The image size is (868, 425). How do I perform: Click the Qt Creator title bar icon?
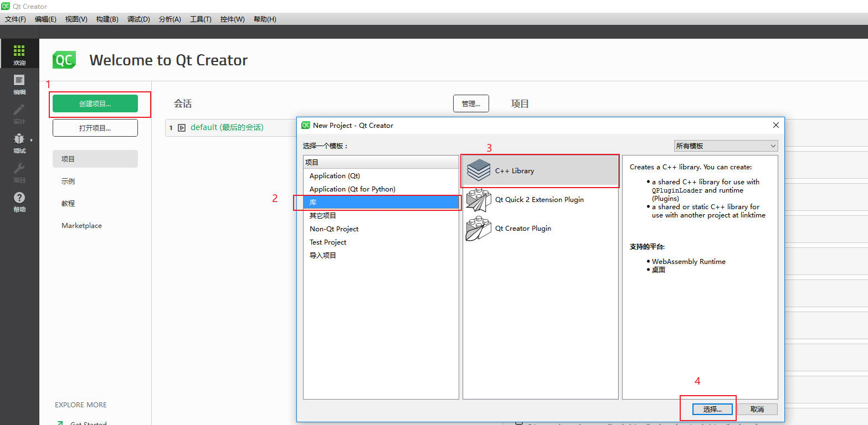[x=6, y=6]
